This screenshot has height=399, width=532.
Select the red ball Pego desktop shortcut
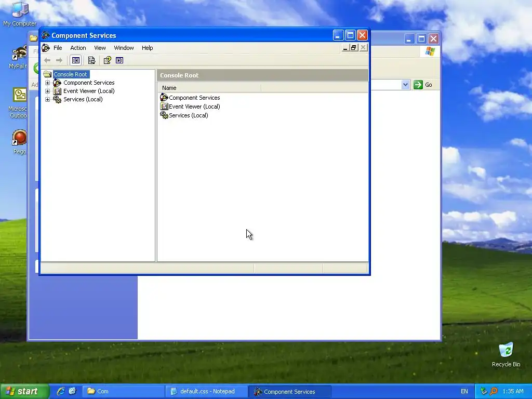coord(19,142)
